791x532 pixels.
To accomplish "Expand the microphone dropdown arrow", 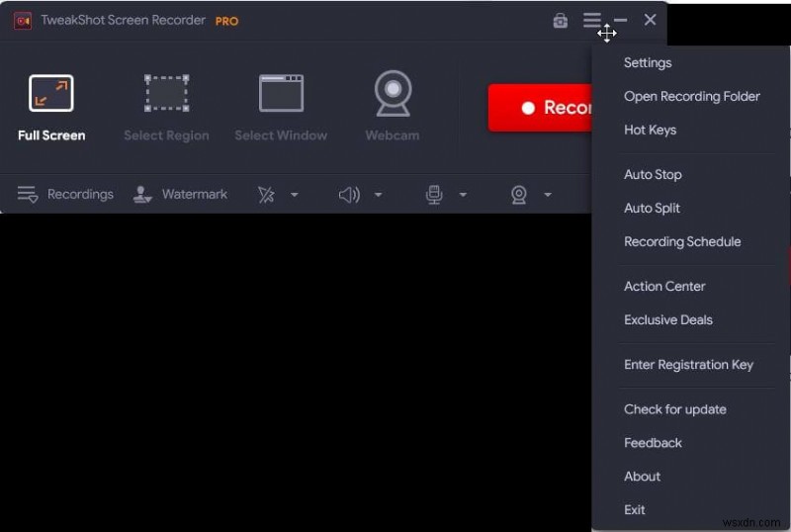I will click(x=463, y=195).
